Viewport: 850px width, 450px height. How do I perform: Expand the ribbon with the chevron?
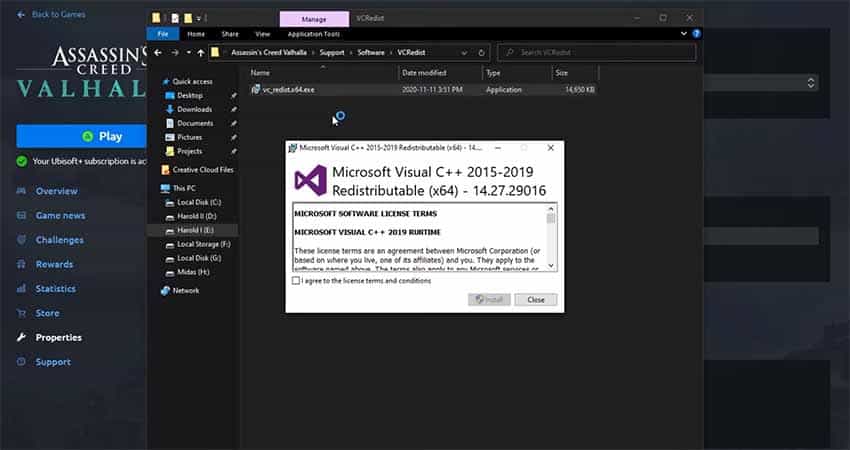pos(684,34)
